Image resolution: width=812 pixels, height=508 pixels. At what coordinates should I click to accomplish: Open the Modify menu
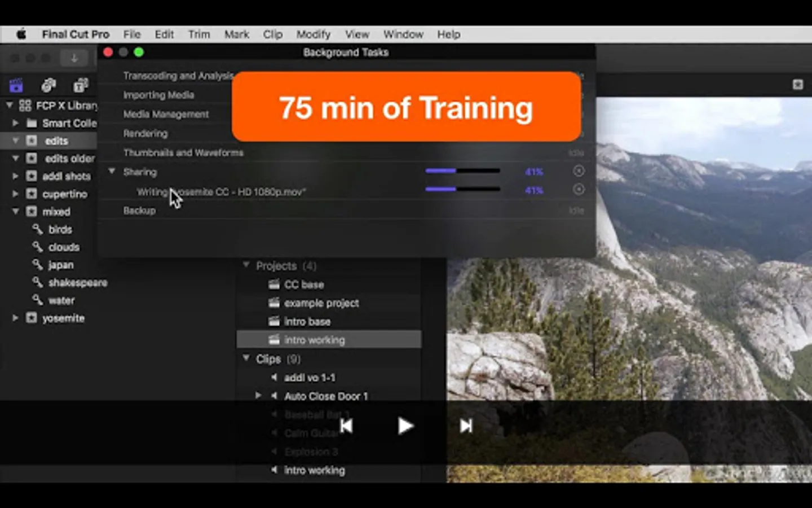point(314,34)
